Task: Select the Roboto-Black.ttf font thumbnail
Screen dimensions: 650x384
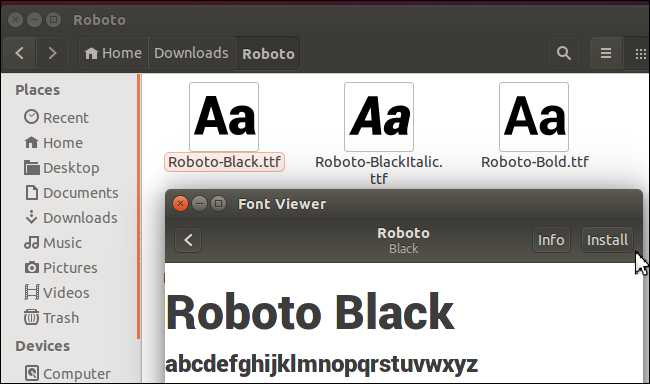Action: [224, 117]
